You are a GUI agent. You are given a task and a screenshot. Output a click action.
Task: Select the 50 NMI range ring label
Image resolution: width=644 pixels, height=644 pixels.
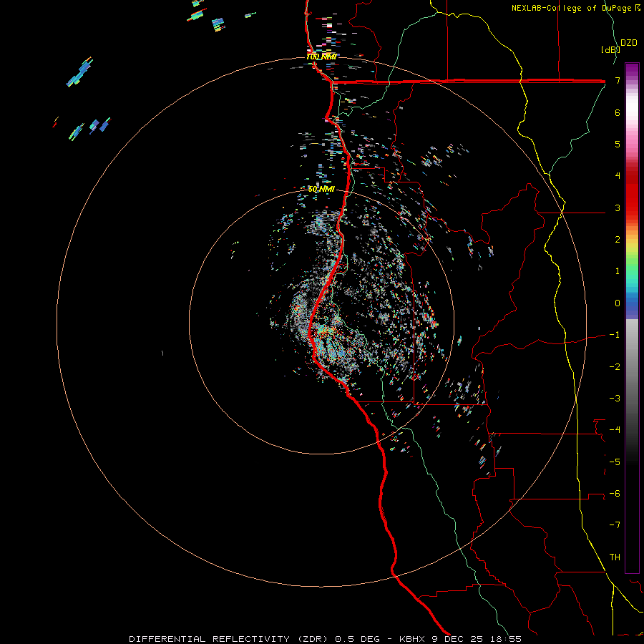pyautogui.click(x=321, y=189)
